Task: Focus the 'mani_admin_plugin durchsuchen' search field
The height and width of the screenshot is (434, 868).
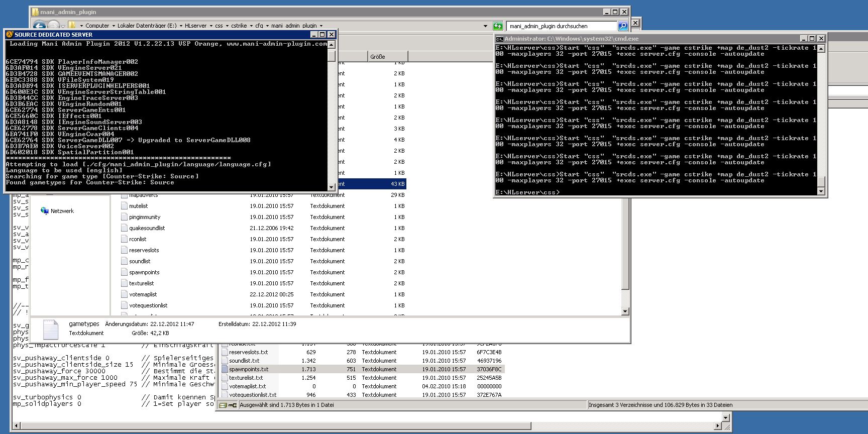Action: point(562,26)
